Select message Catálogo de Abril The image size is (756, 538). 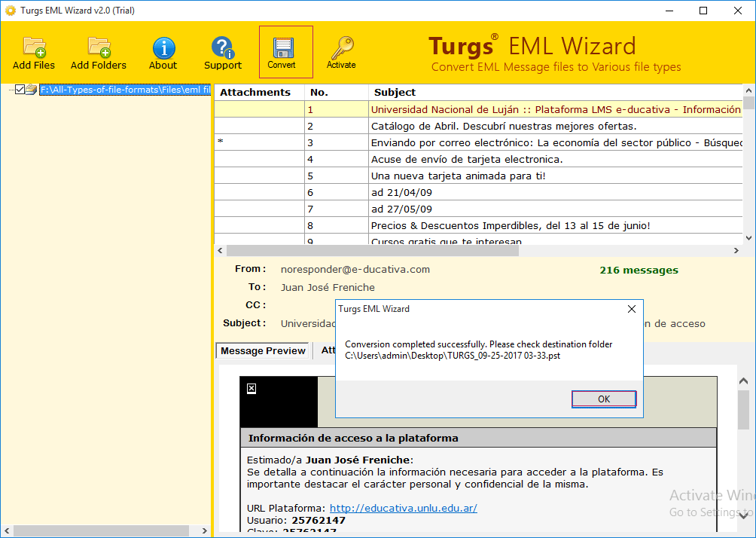478,127
